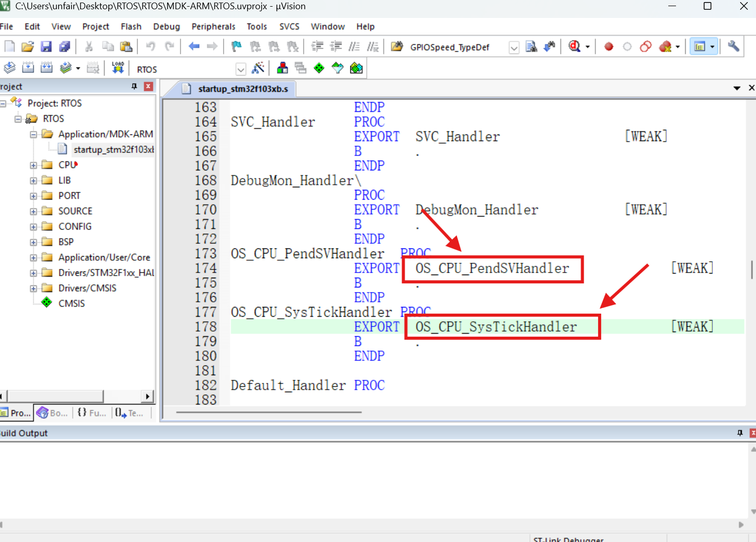Open debug session dropdown arrow

(x=588, y=47)
